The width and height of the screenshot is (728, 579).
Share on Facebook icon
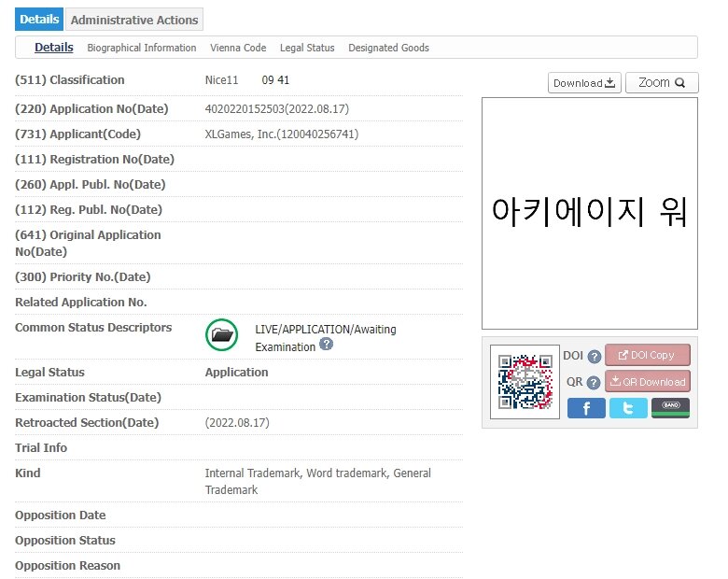pyautogui.click(x=586, y=408)
